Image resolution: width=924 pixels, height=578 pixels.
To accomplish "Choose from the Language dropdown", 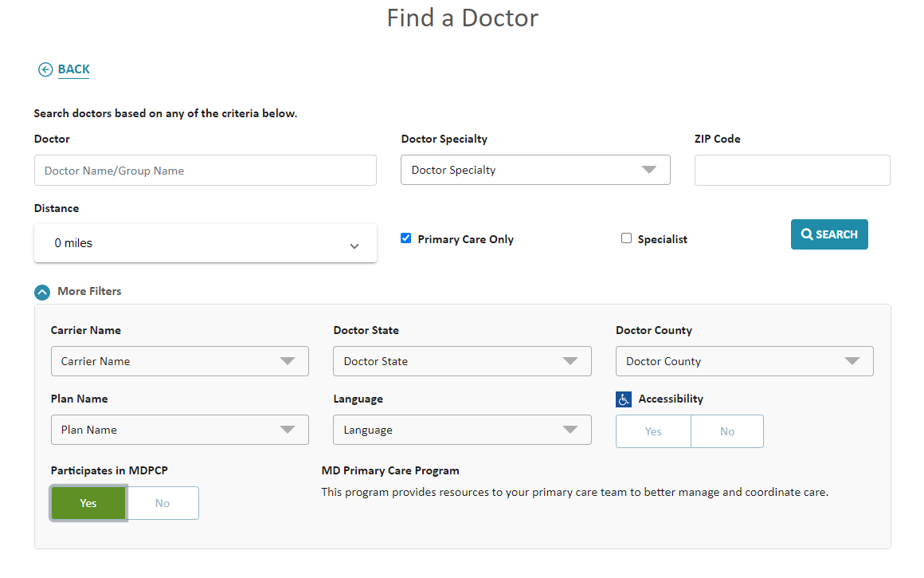I will (x=462, y=430).
